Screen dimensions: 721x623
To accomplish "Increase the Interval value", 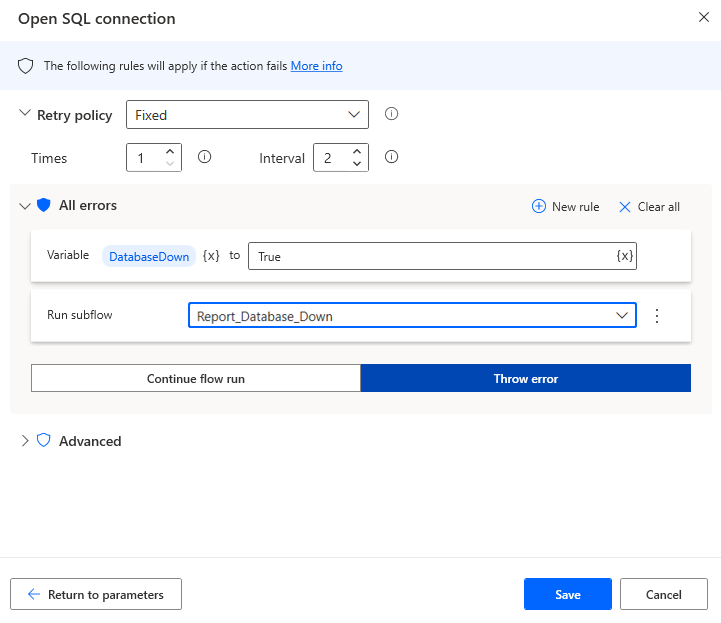I will (357, 151).
